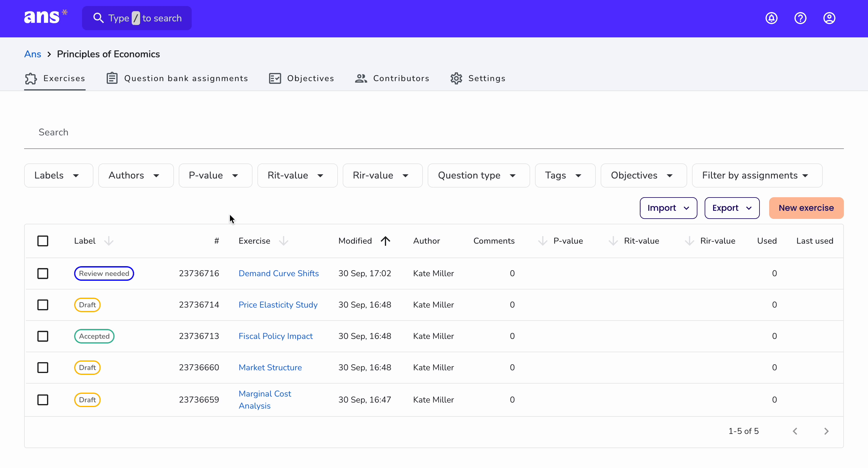Click the Contributors people icon
The width and height of the screenshot is (868, 468).
click(x=361, y=78)
